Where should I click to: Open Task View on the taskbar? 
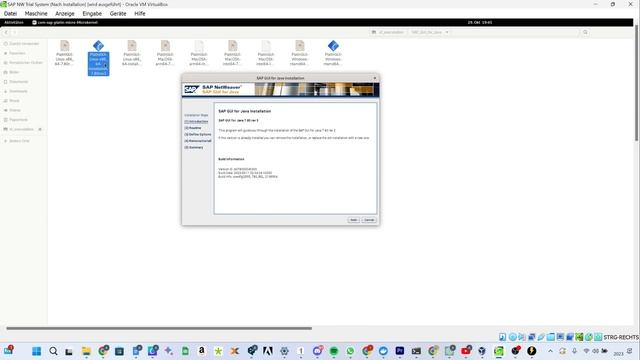69,351
